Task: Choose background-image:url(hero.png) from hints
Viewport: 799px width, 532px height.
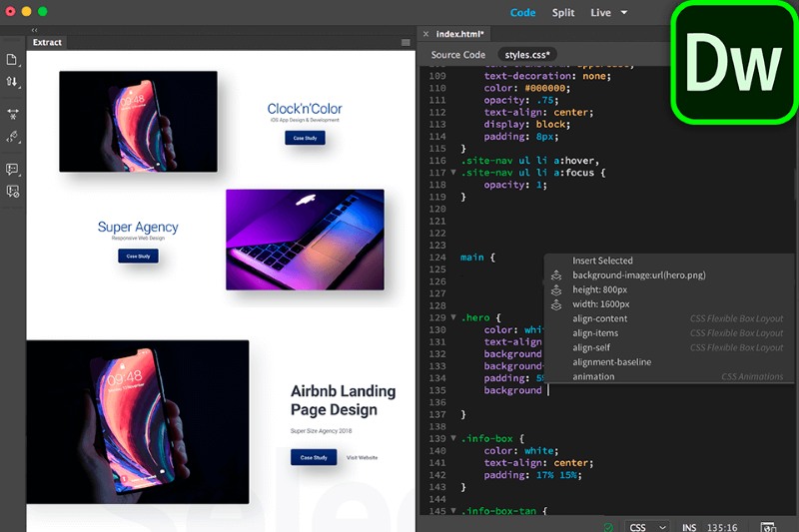Action: click(639, 275)
